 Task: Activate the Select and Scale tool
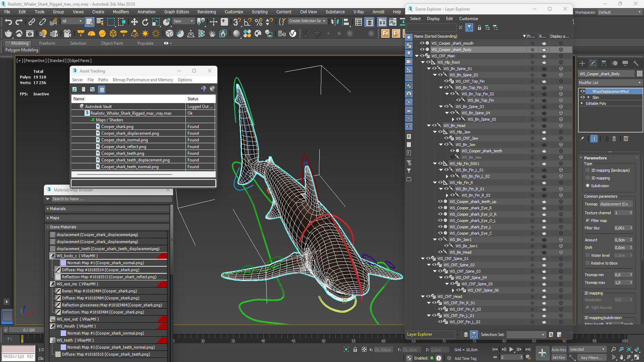156,22
